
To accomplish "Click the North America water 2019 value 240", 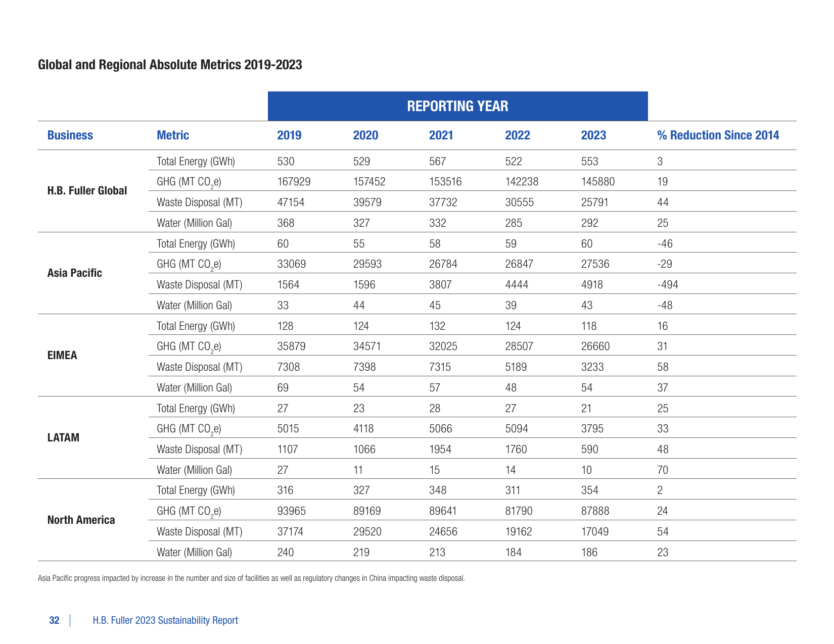I will point(286,553).
